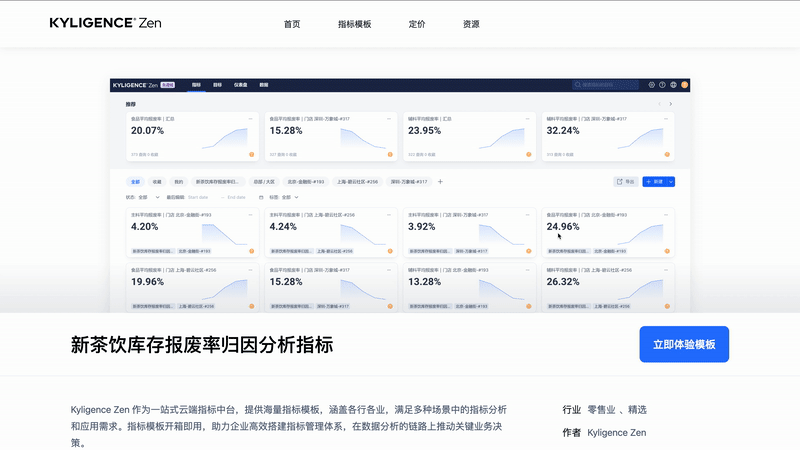This screenshot has width=800, height=450.
Task: Select the 北京-金融街-#193 filter chip
Action: coord(306,182)
